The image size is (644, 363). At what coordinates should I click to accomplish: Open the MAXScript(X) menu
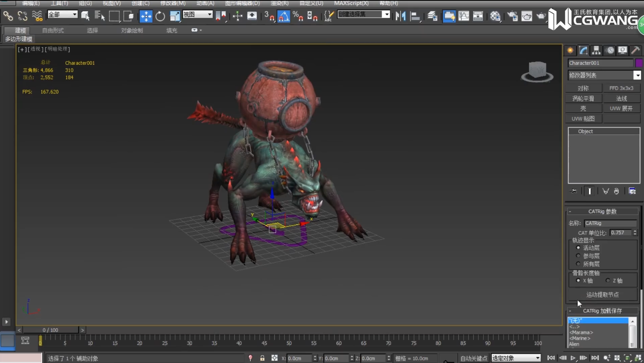click(x=351, y=3)
